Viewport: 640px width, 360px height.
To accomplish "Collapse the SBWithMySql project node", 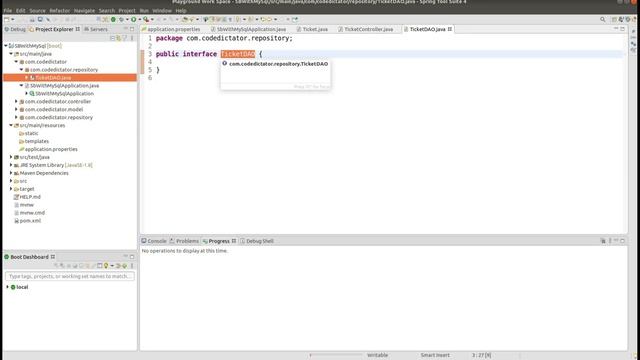I will [x=6, y=46].
